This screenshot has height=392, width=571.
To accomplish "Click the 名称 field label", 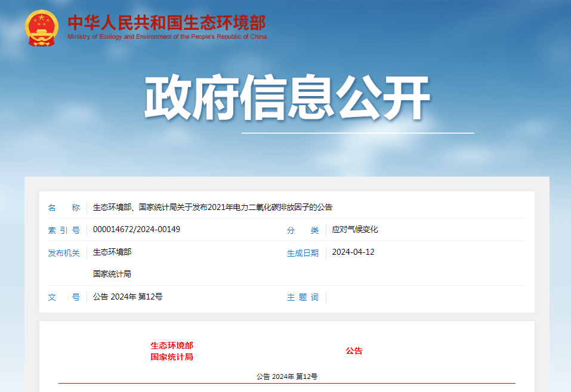I will point(64,208).
